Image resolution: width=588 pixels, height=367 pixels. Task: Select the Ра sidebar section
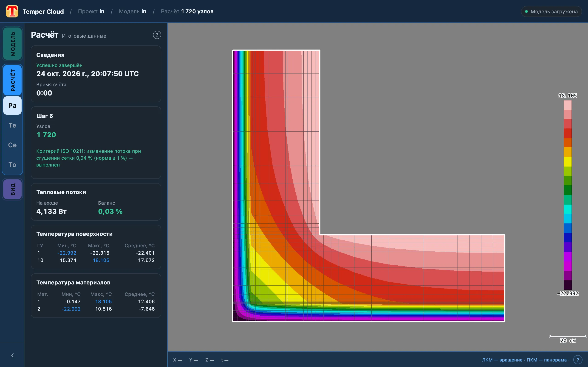12,106
